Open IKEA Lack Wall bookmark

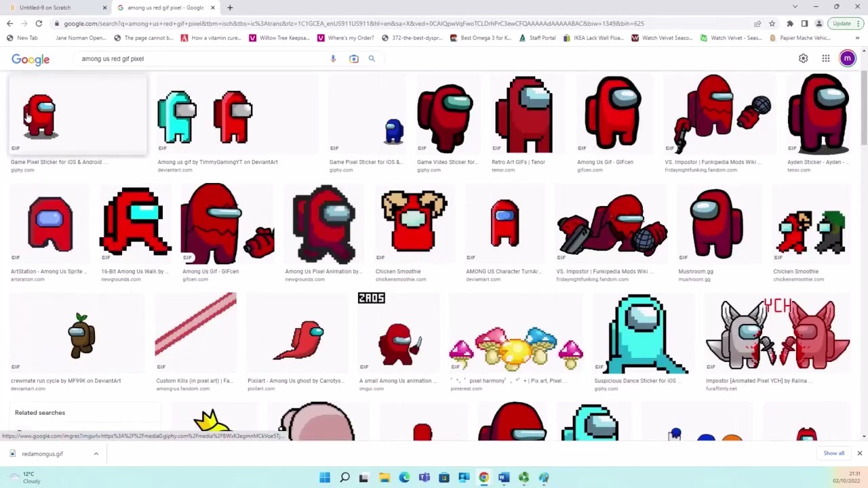pos(593,38)
